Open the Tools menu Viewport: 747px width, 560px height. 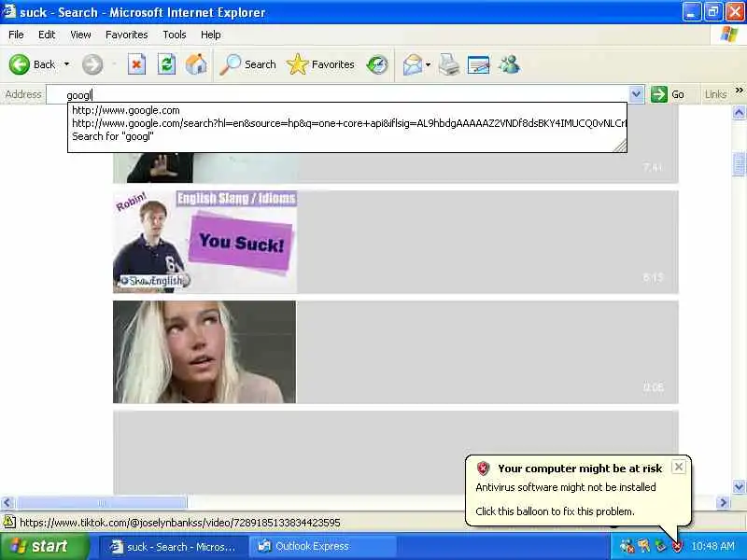click(175, 35)
